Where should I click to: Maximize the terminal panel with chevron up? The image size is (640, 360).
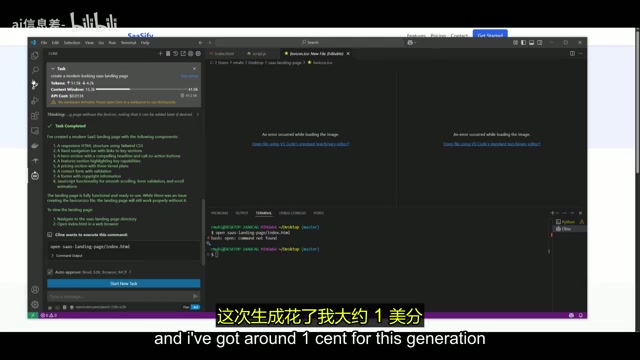[572, 213]
